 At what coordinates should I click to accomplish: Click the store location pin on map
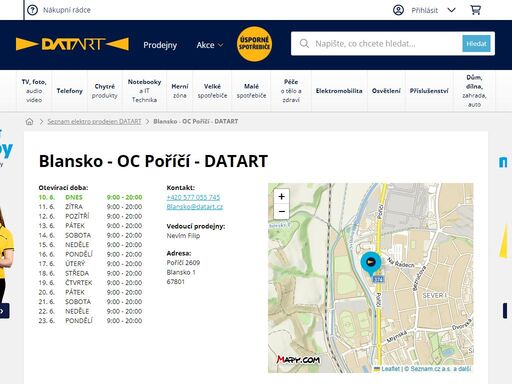click(370, 263)
